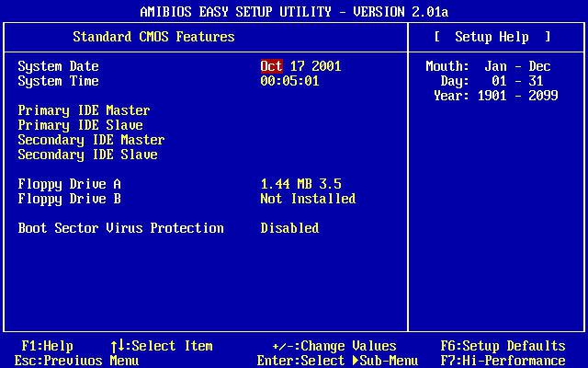The image size is (588, 368).
Task: Click the Setup Help panel title
Action: pos(492,37)
